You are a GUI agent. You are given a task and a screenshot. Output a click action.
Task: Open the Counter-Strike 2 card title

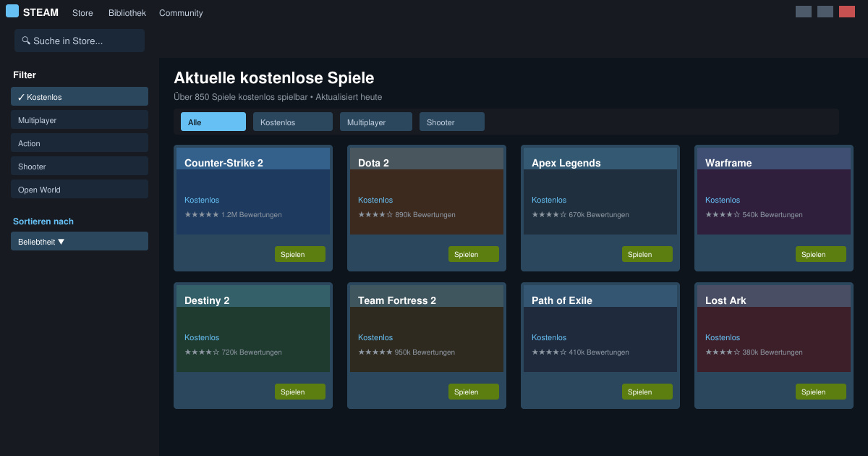224,163
